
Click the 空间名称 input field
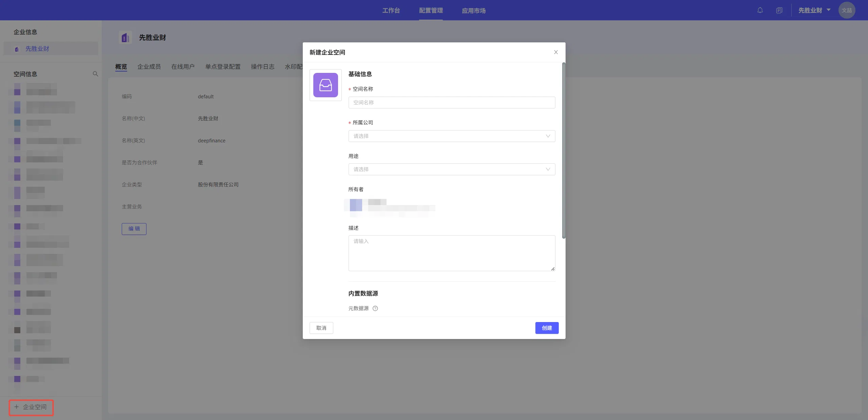452,103
